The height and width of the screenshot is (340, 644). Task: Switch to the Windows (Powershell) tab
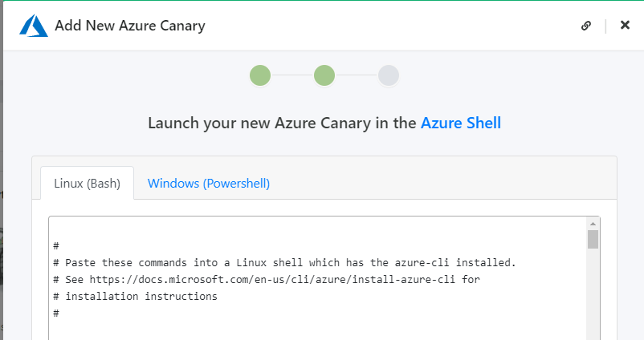(x=209, y=183)
